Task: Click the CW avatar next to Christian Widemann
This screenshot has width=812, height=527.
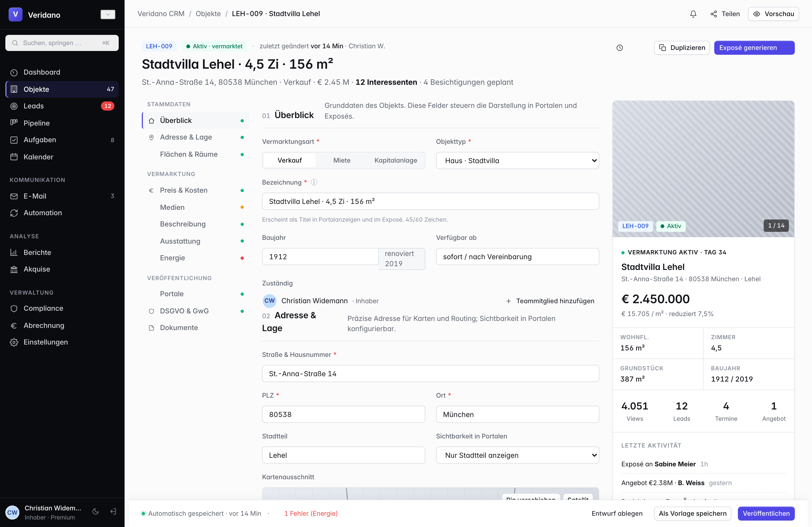Action: click(x=269, y=301)
